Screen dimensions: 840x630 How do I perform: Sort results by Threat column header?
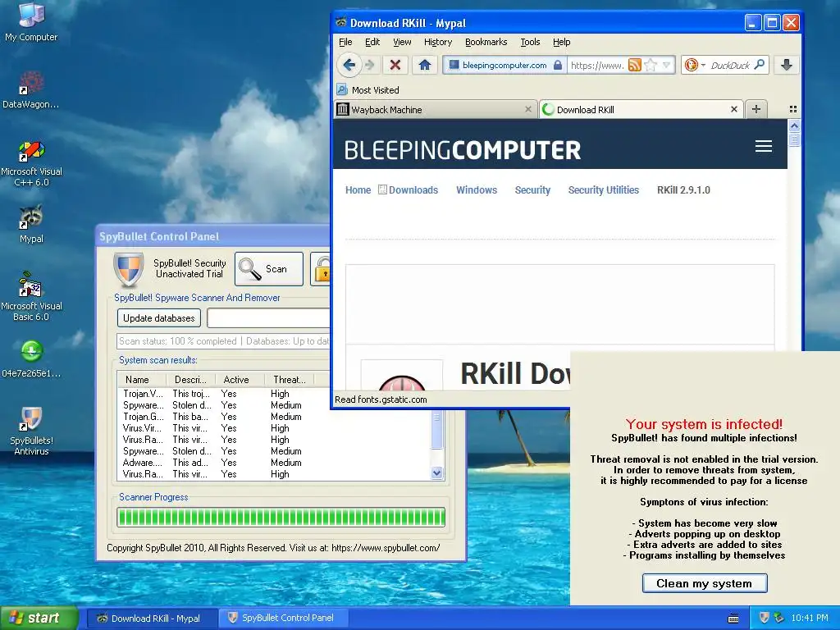[290, 379]
